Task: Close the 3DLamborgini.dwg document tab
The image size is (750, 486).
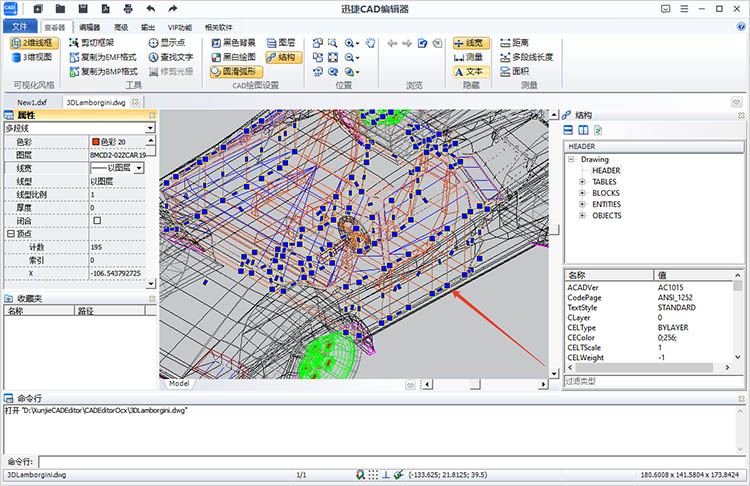Action: click(x=135, y=102)
